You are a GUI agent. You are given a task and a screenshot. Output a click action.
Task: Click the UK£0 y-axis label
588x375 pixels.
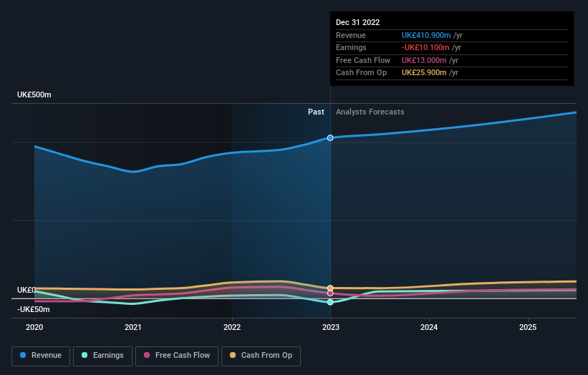[26, 291]
